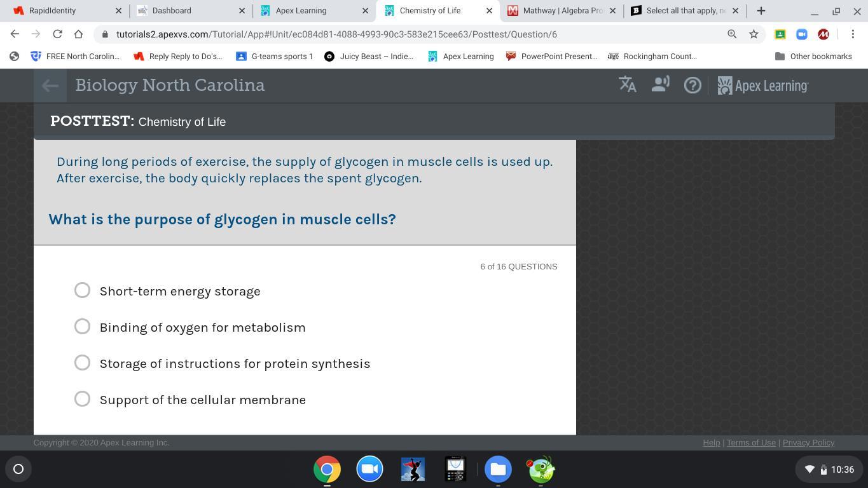The width and height of the screenshot is (868, 488).
Task: Click the 'Biology North Carolina' course title
Action: point(170,85)
